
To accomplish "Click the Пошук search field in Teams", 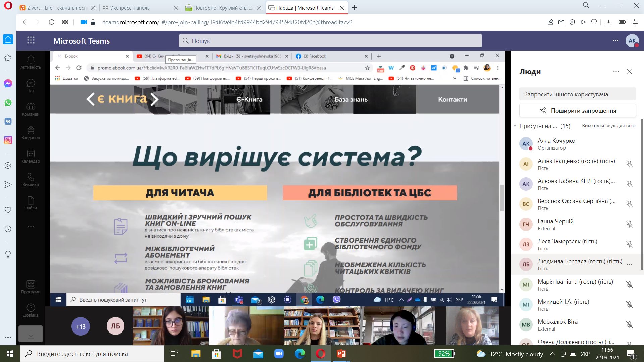I will (330, 41).
